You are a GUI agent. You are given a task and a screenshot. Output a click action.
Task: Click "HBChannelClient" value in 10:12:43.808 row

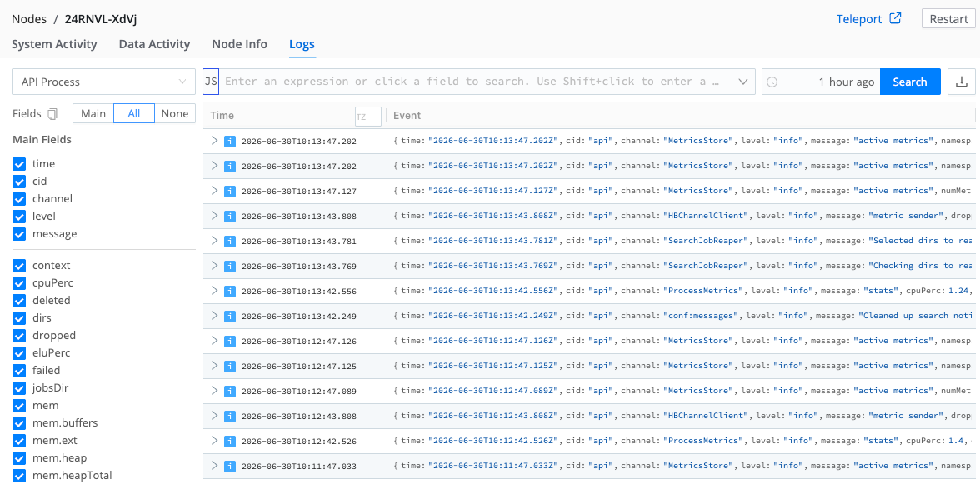[707, 416]
